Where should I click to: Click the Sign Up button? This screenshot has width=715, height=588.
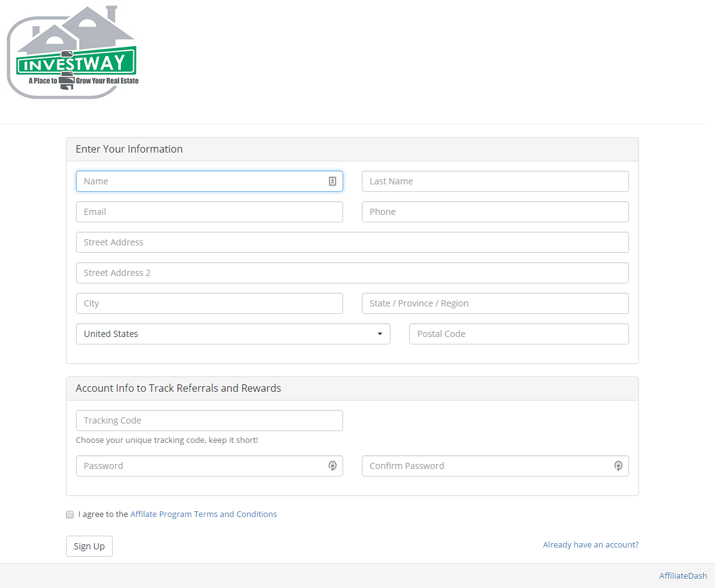(x=90, y=546)
